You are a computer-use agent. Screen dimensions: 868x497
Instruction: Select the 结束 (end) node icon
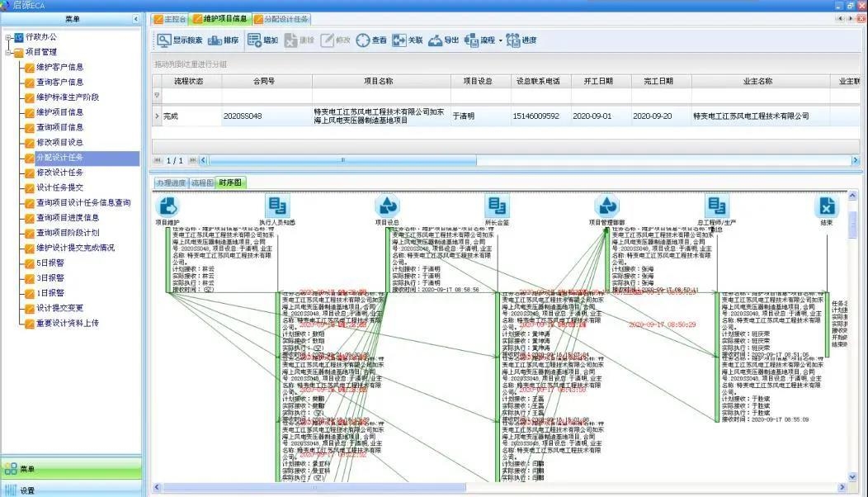(x=826, y=206)
